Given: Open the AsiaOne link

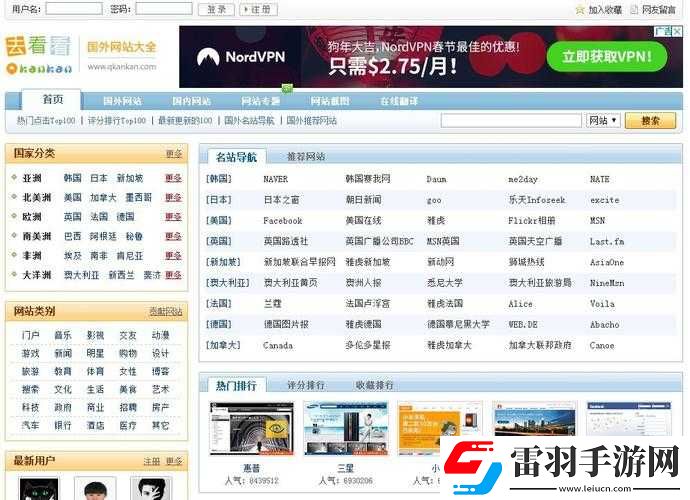Looking at the screenshot, I should tap(607, 262).
